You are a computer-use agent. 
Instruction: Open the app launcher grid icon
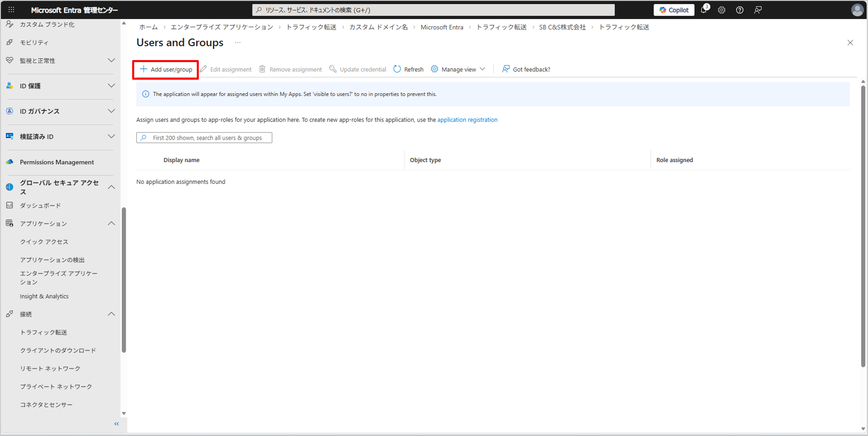(x=11, y=10)
